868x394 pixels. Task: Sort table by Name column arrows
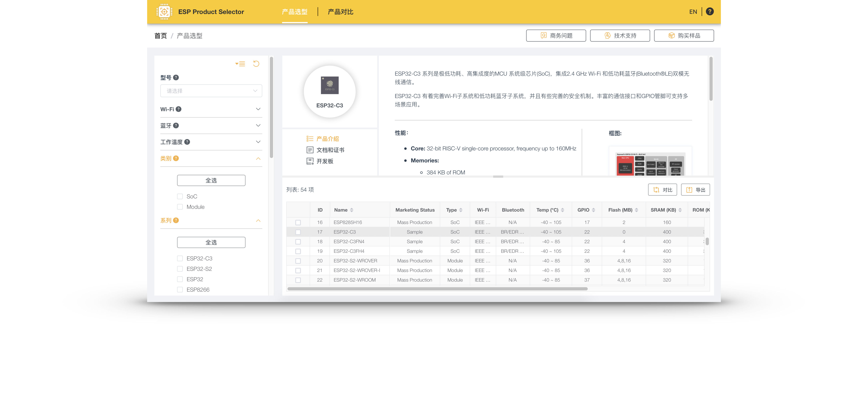pyautogui.click(x=351, y=210)
